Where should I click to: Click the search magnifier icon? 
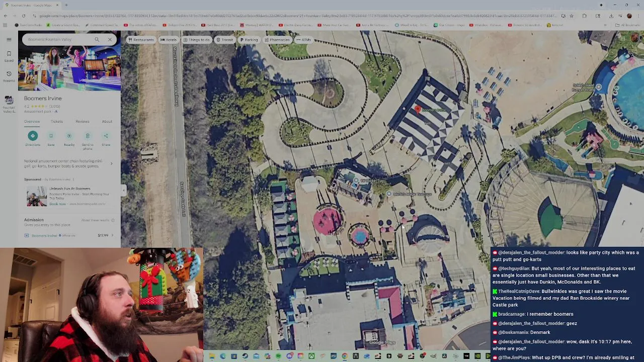97,39
